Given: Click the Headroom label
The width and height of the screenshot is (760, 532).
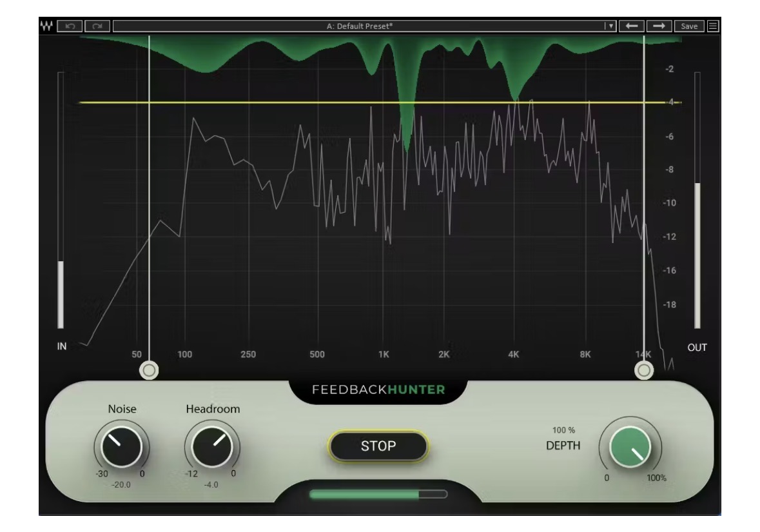Looking at the screenshot, I should pyautogui.click(x=213, y=409).
